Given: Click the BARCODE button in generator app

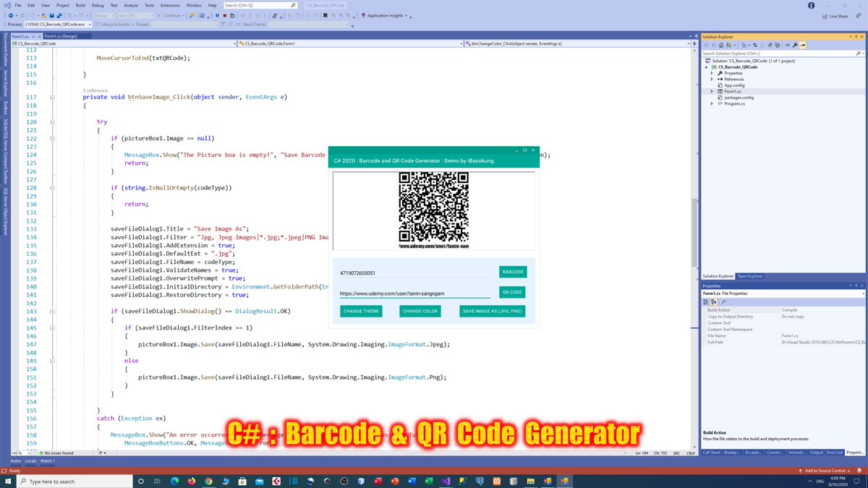Looking at the screenshot, I should pyautogui.click(x=513, y=272).
